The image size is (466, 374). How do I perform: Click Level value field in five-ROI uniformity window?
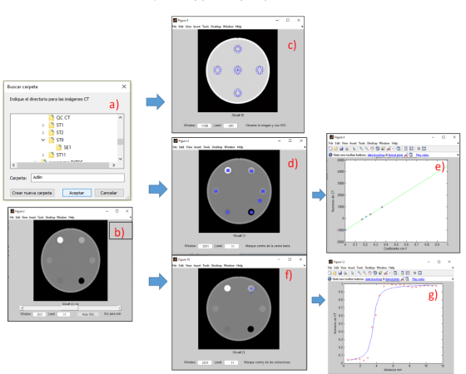point(231,126)
